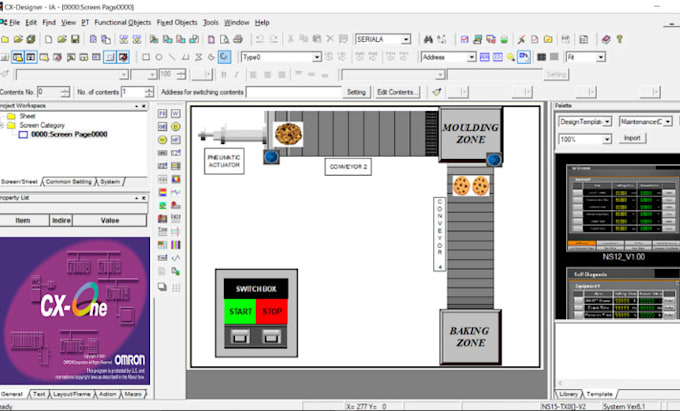Toggle the highlighted project workspace view button
The image size is (680, 411).
click(18, 57)
